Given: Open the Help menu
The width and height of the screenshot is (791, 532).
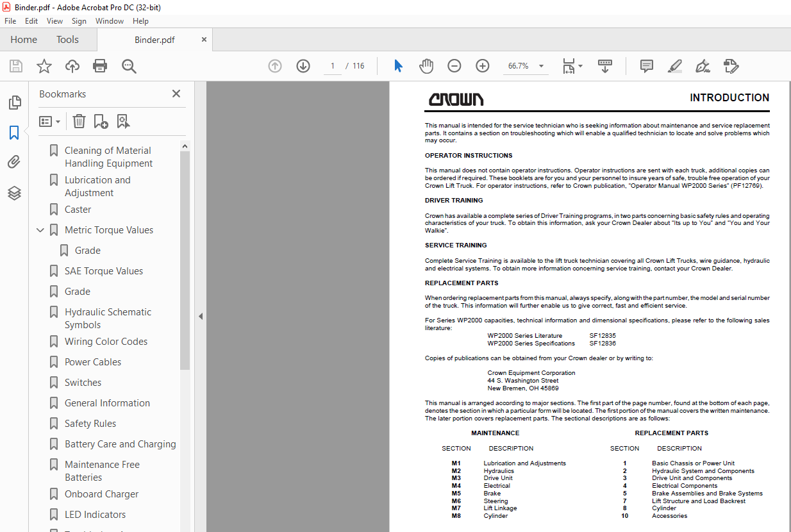Looking at the screenshot, I should (x=140, y=21).
